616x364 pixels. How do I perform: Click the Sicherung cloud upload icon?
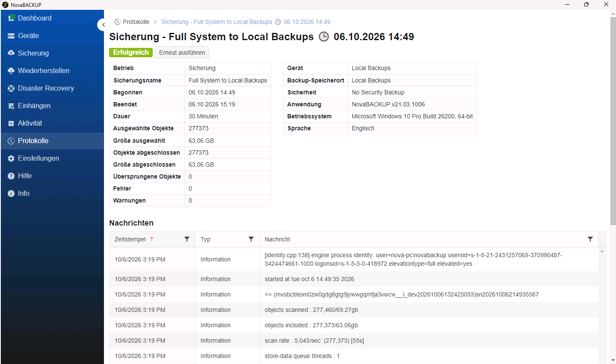coord(11,53)
